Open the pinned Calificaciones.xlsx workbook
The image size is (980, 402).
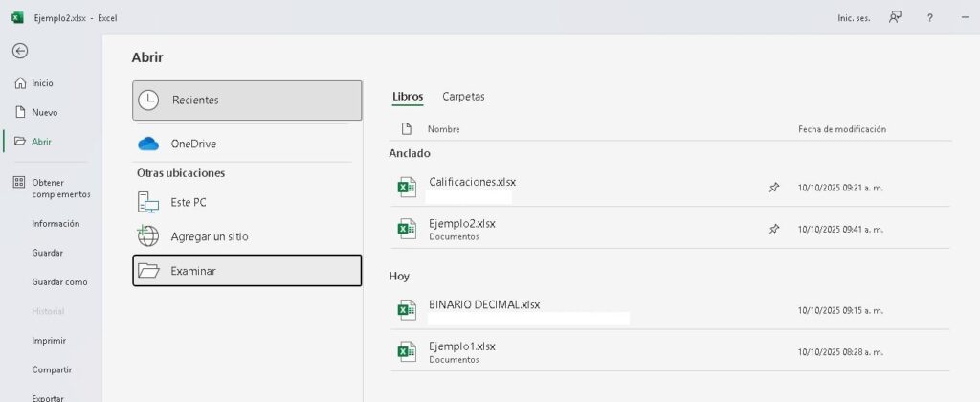click(670, 187)
